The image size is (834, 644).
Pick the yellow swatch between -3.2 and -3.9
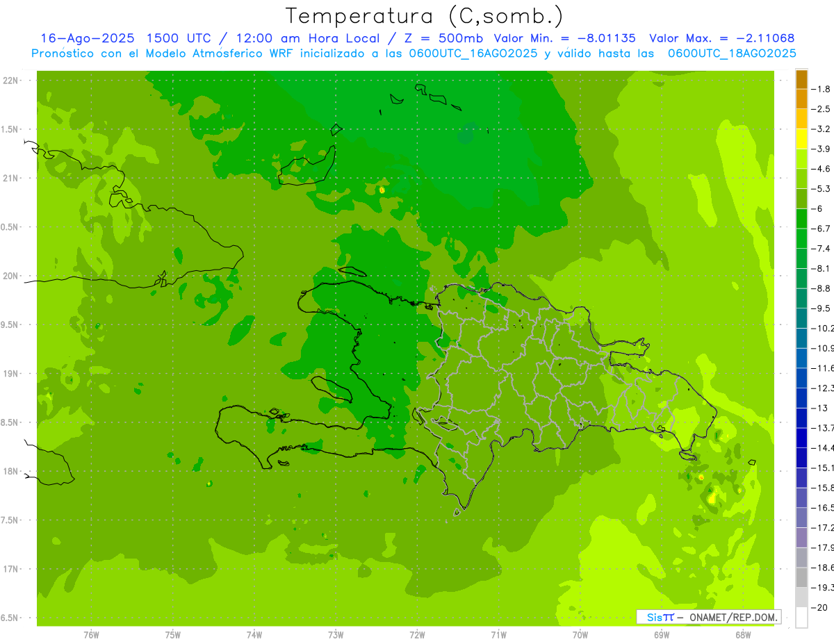click(x=801, y=139)
